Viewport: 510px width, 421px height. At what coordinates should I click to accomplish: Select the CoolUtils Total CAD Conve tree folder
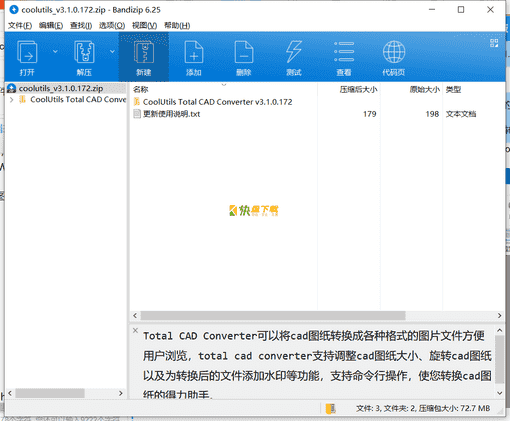78,99
